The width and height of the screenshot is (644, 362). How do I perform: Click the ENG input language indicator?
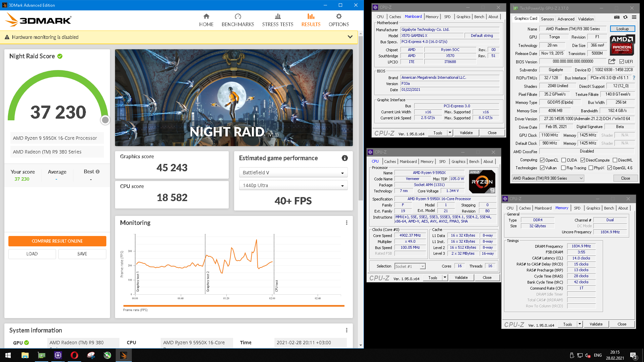[598, 355]
